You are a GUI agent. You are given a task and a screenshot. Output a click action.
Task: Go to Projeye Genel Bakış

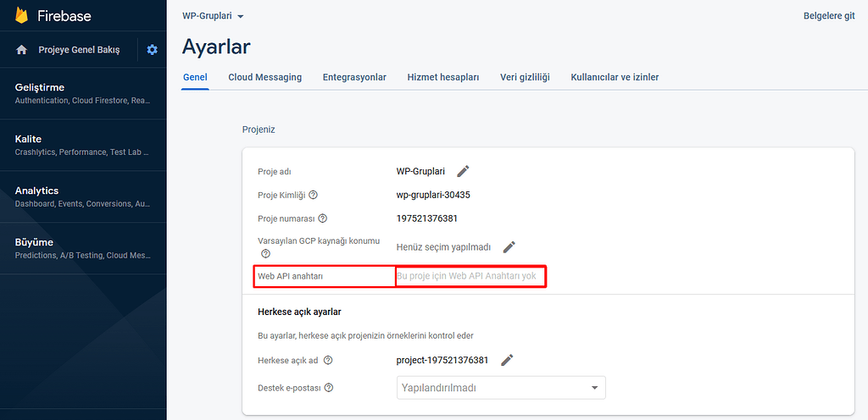click(79, 50)
